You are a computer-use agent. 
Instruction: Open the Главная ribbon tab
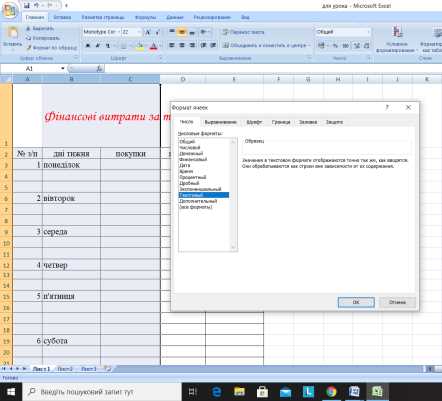[35, 17]
